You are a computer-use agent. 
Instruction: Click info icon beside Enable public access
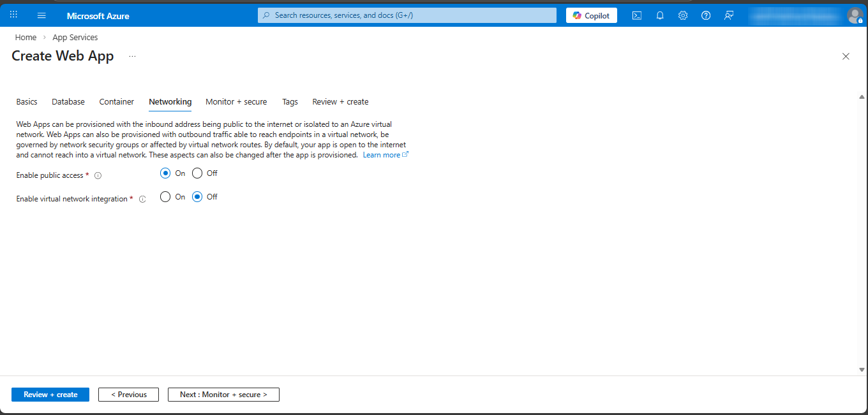[x=98, y=176]
